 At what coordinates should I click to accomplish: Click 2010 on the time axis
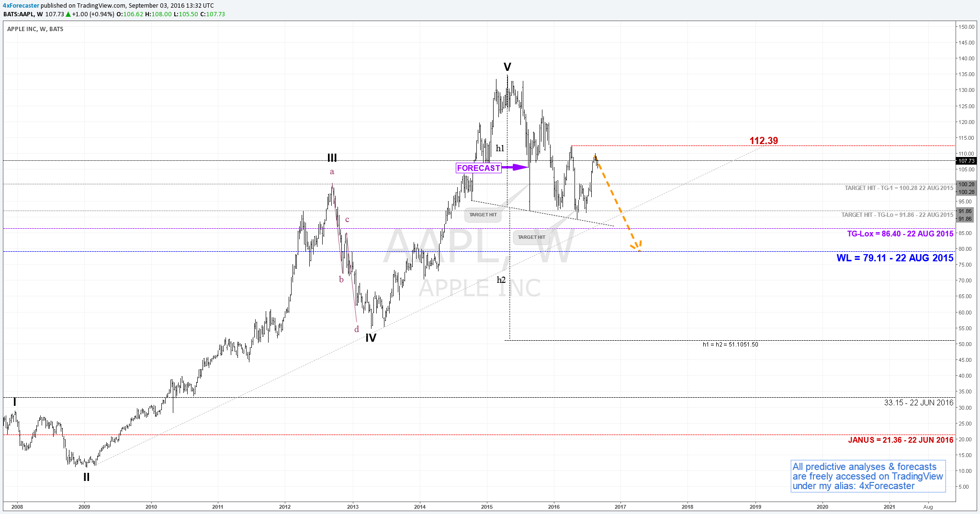[151, 507]
